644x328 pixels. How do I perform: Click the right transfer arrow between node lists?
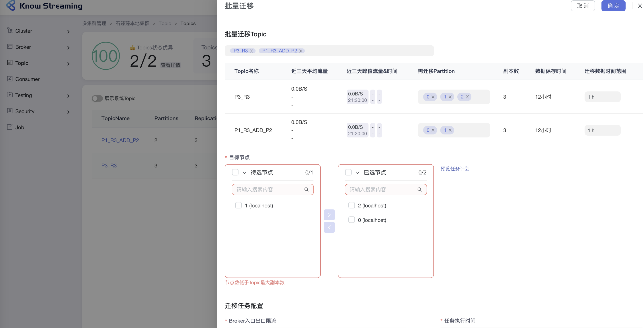[329, 214]
